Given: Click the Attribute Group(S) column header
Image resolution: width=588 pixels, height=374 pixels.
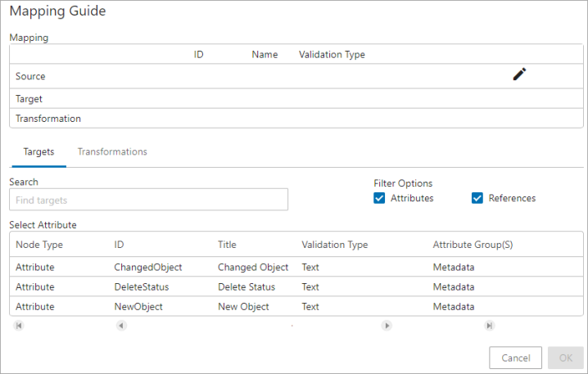Looking at the screenshot, I should click(473, 245).
